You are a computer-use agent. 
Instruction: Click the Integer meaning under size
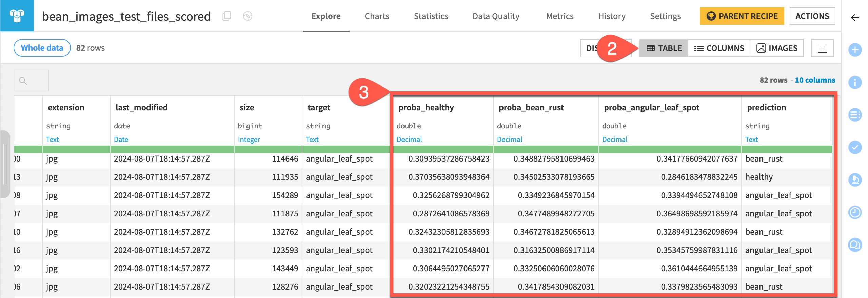pos(249,139)
